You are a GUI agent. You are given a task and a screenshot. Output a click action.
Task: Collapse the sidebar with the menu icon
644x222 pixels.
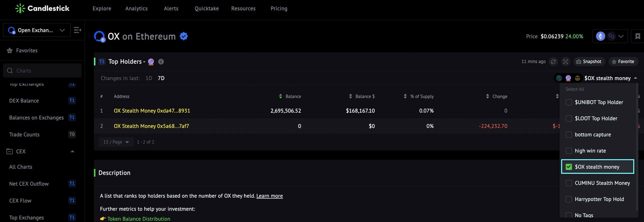(77, 30)
